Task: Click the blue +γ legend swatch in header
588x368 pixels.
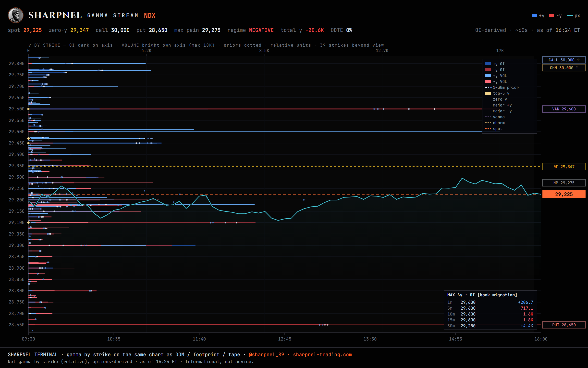Action: click(x=534, y=15)
